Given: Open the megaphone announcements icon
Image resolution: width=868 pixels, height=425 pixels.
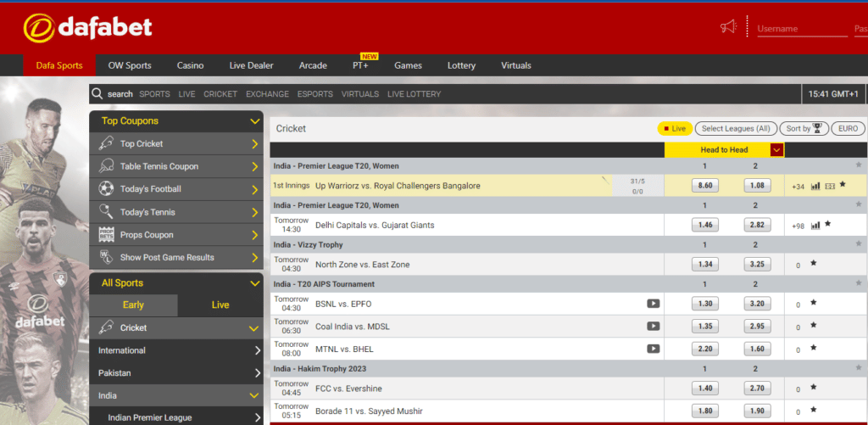Looking at the screenshot, I should click(x=728, y=26).
